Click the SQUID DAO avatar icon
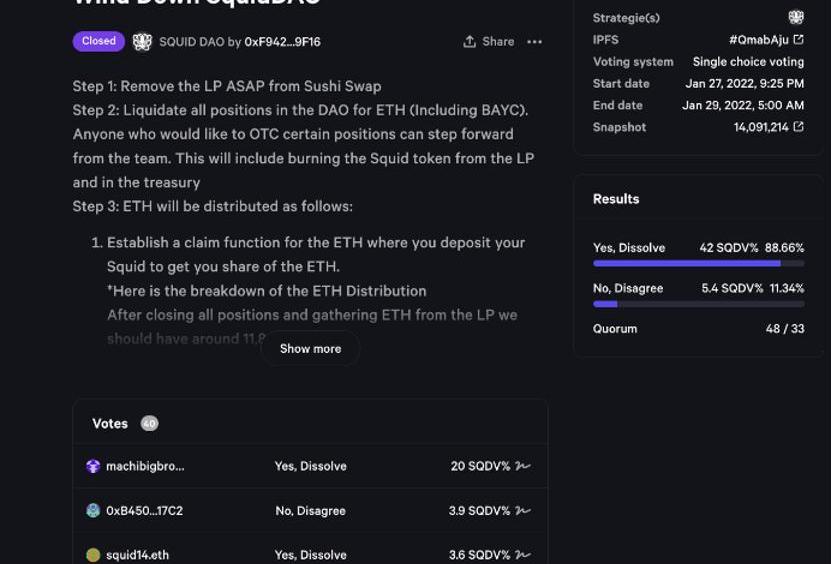The width and height of the screenshot is (832, 564). click(143, 42)
